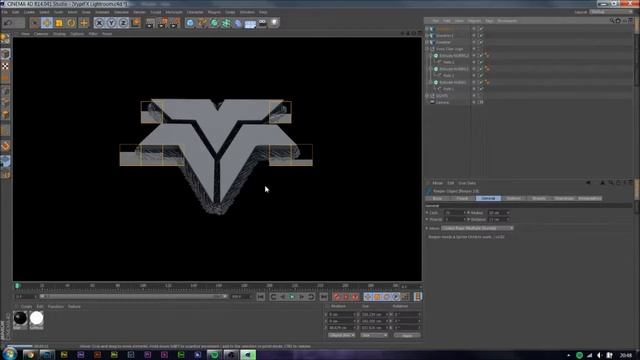Image resolution: width=640 pixels, height=360 pixels.
Task: Go to end of animation
Action: 323,297
